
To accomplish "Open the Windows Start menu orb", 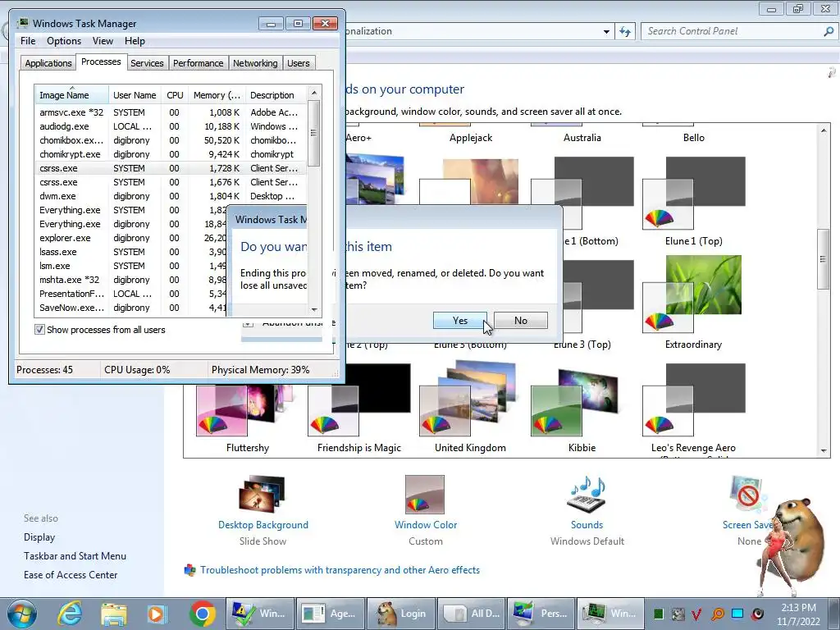I will click(x=22, y=614).
